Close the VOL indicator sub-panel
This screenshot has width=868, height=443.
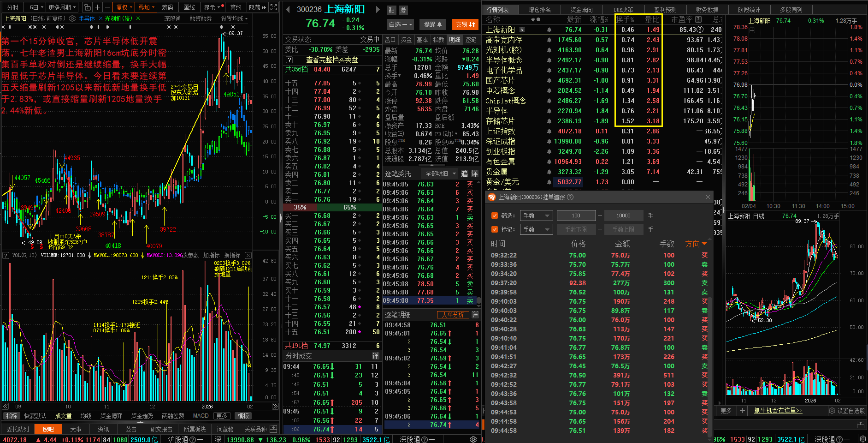point(248,255)
